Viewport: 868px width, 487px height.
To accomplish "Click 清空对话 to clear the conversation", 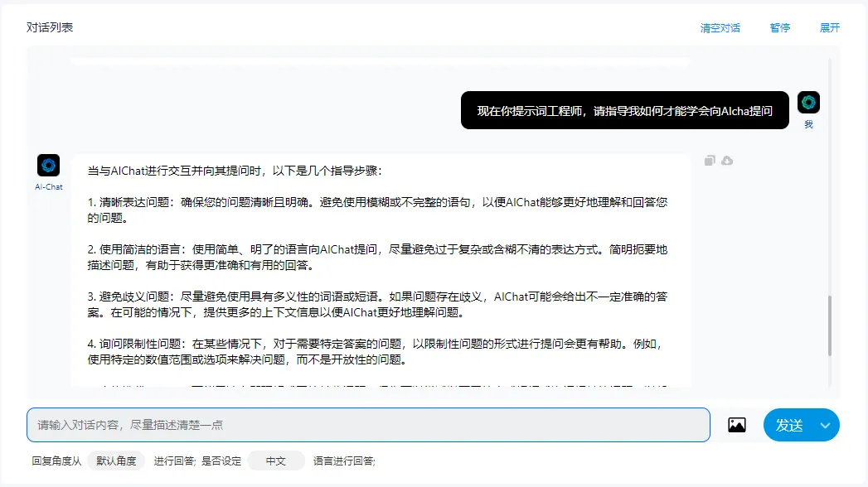I will (x=720, y=27).
